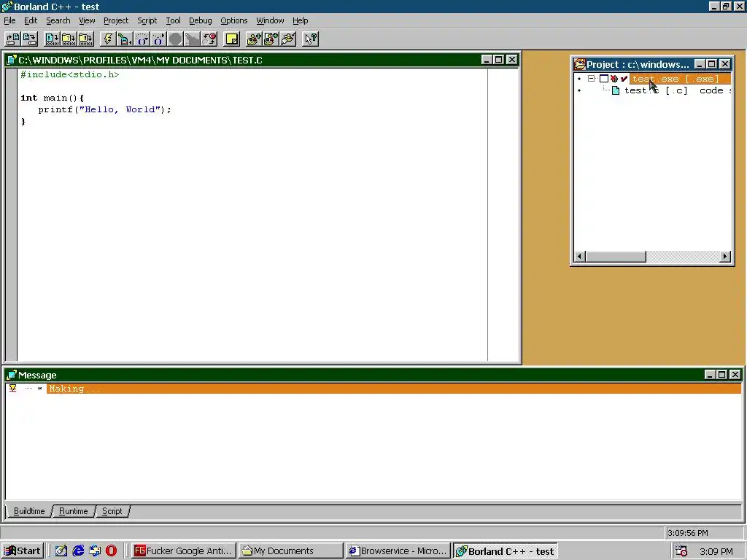This screenshot has height=560, width=747.
Task: Switch to the Runtime message tab
Action: (74, 511)
